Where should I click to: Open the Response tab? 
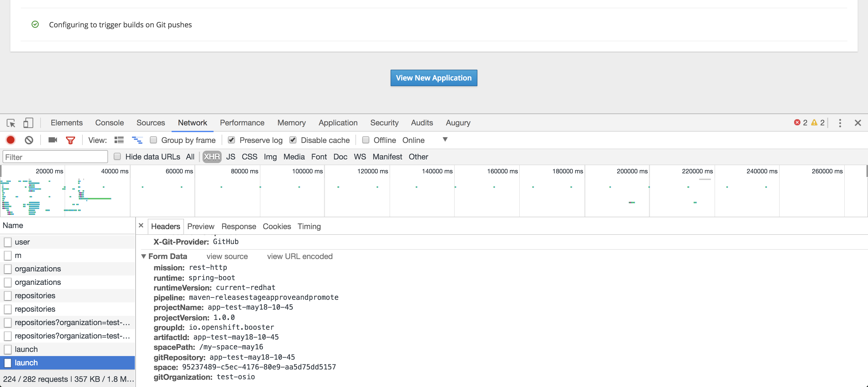pos(238,226)
